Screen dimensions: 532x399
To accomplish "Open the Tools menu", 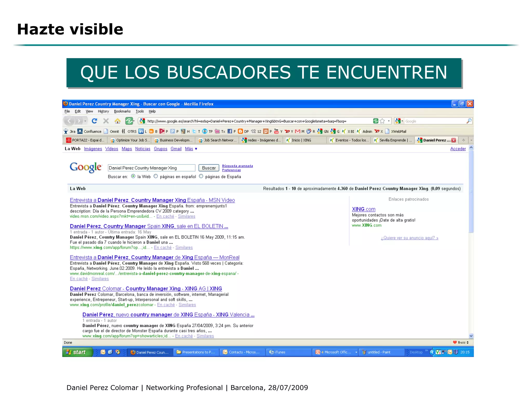I will 140,111.
